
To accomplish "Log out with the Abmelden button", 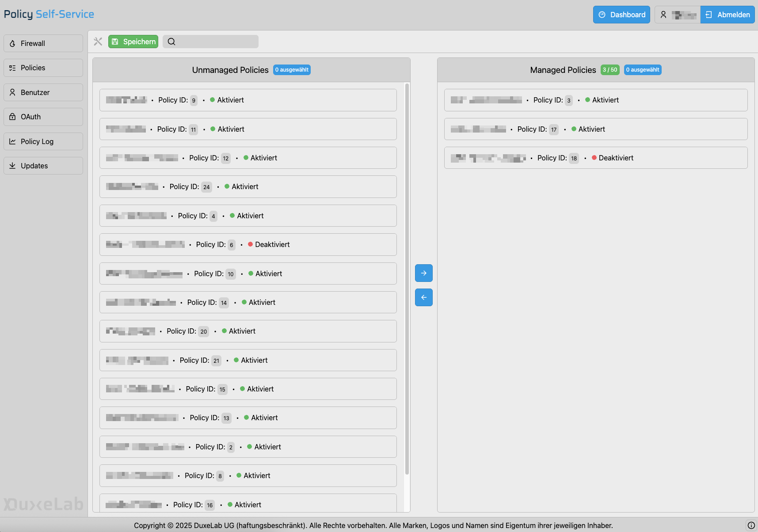I will tap(728, 15).
